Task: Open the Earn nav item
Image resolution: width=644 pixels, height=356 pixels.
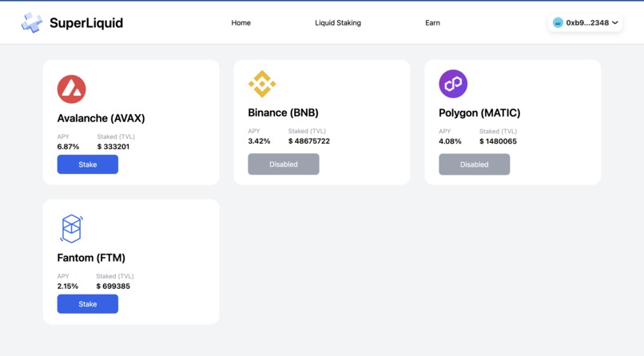Action: point(432,23)
